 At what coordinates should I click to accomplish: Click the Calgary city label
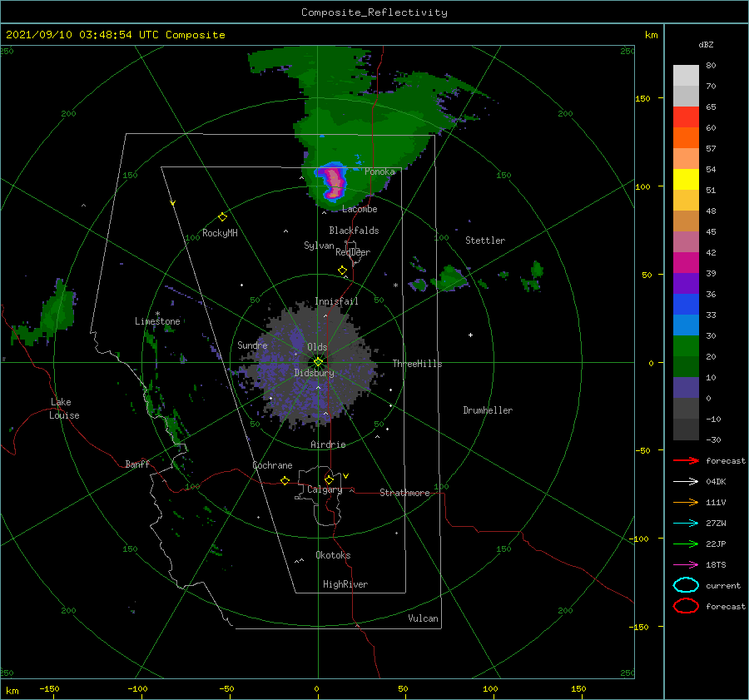[x=325, y=489]
